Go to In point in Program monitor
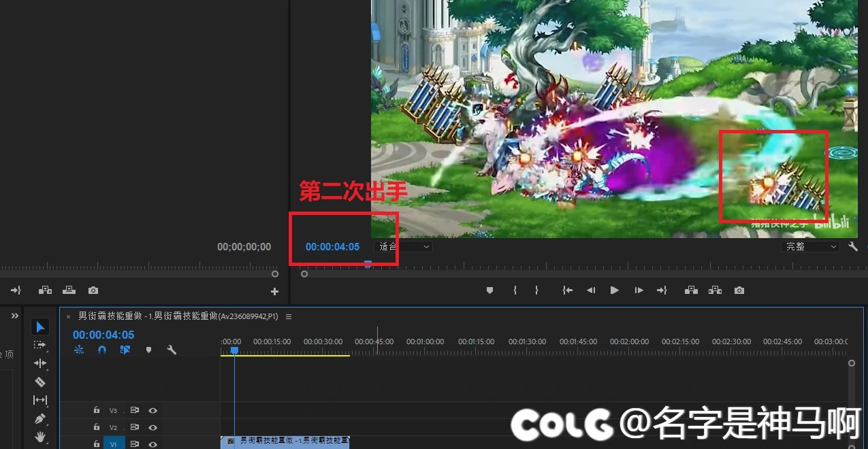Image resolution: width=868 pixels, height=449 pixels. pos(567,290)
